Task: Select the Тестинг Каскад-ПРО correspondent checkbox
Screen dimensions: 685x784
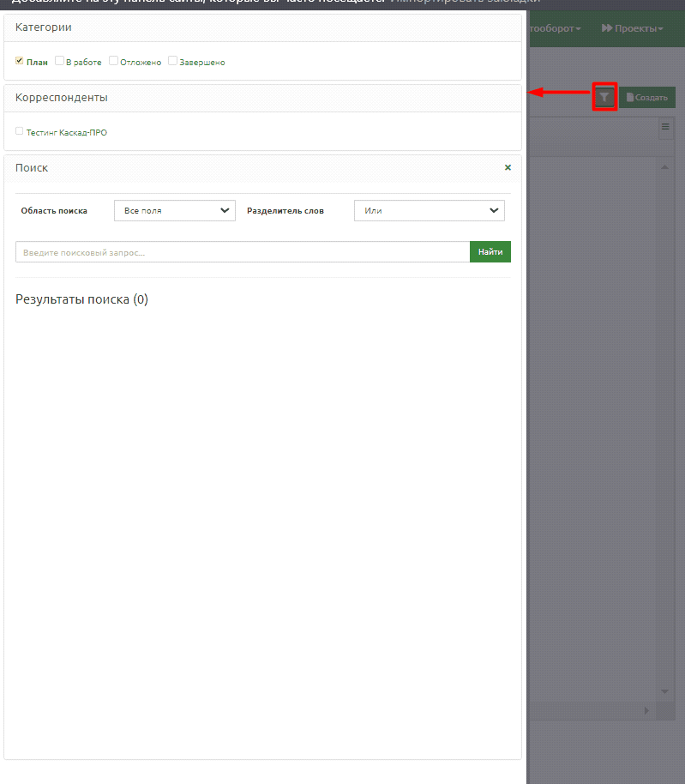Action: tap(20, 131)
